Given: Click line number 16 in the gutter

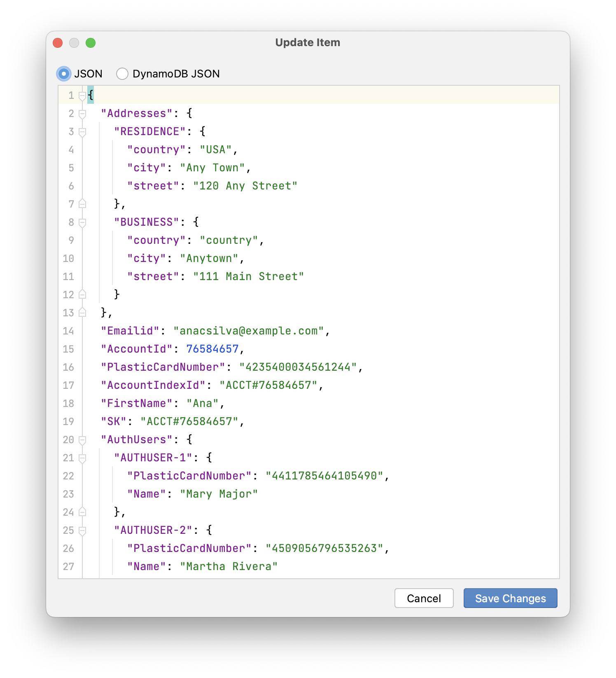Looking at the screenshot, I should [68, 367].
